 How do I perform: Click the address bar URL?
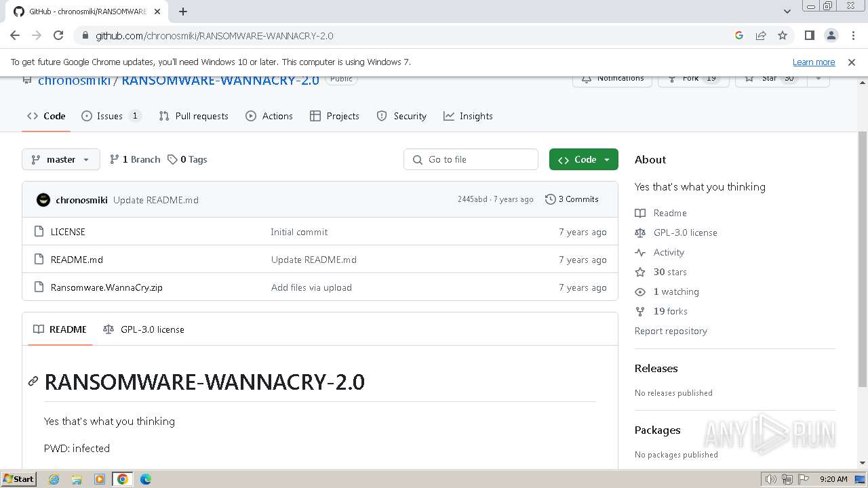[214, 35]
